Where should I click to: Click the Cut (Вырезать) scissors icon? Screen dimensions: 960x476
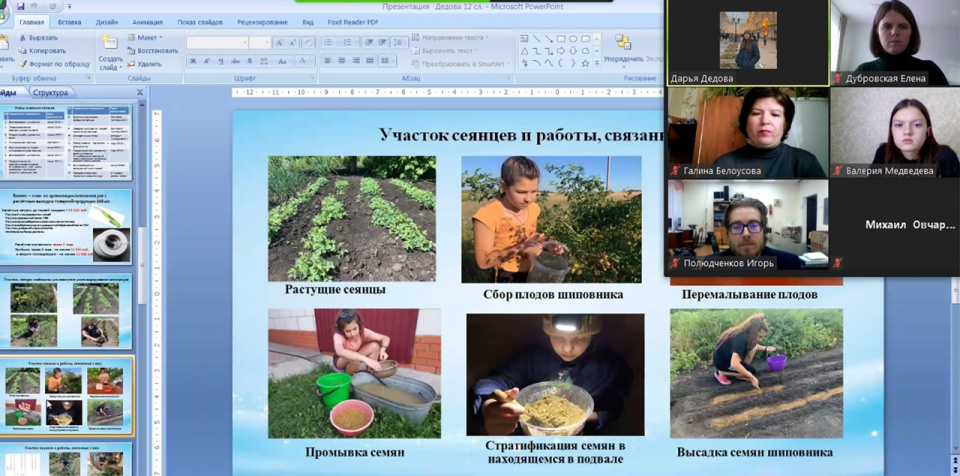click(x=21, y=37)
